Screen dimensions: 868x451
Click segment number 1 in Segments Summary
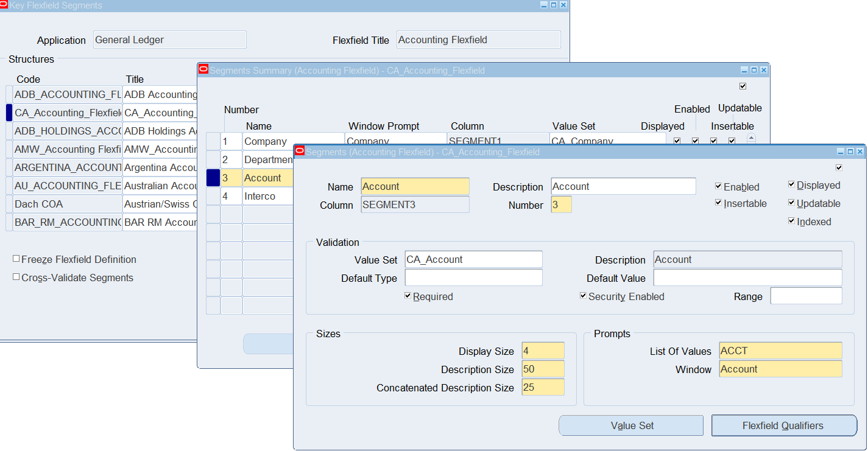231,141
